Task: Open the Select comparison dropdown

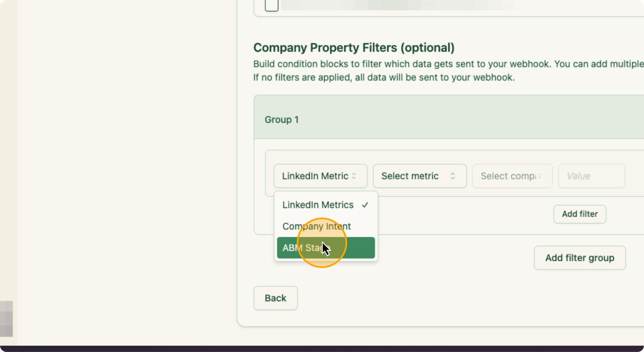Action: [512, 176]
